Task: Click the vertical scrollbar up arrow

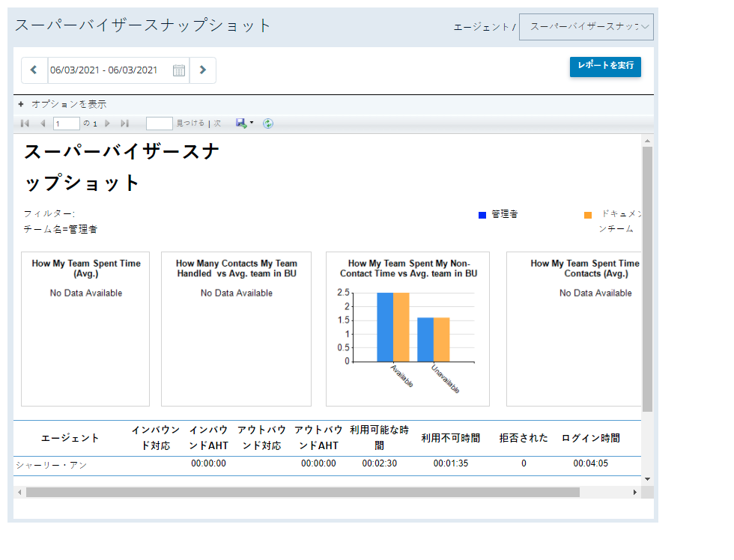Action: coord(647,141)
